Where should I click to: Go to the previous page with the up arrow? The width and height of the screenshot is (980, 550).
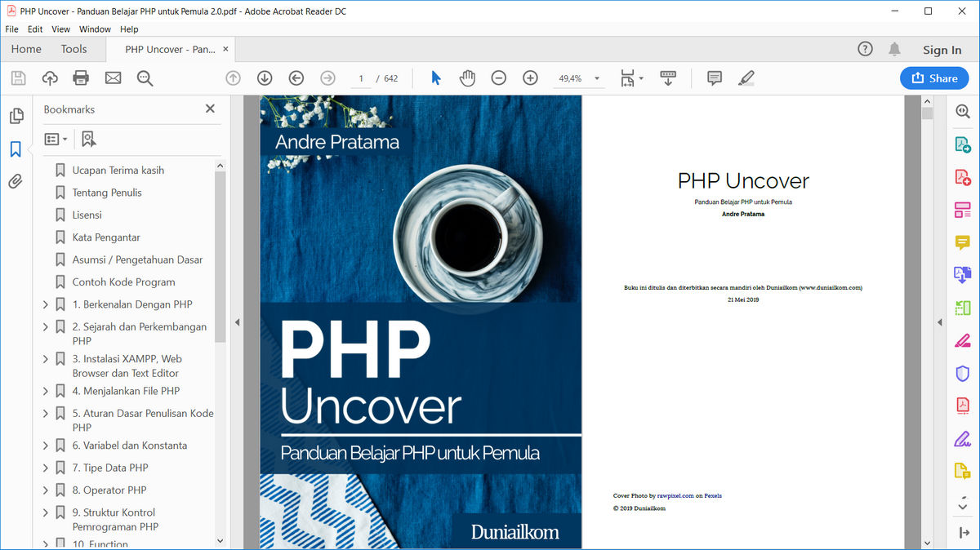233,78
